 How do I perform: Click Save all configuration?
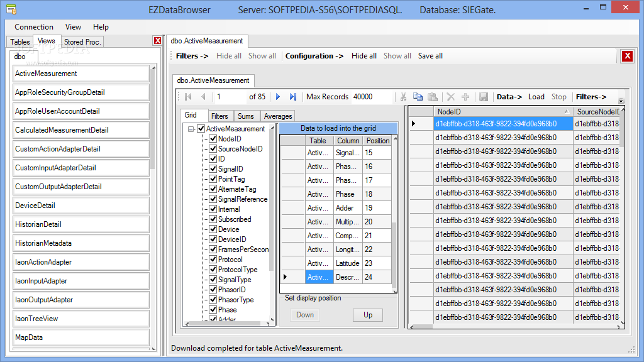click(x=430, y=56)
